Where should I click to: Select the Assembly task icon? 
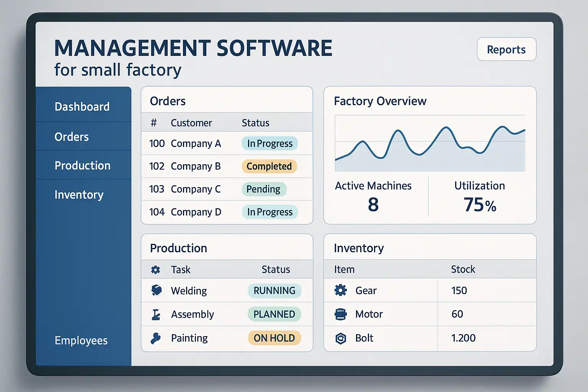[156, 314]
